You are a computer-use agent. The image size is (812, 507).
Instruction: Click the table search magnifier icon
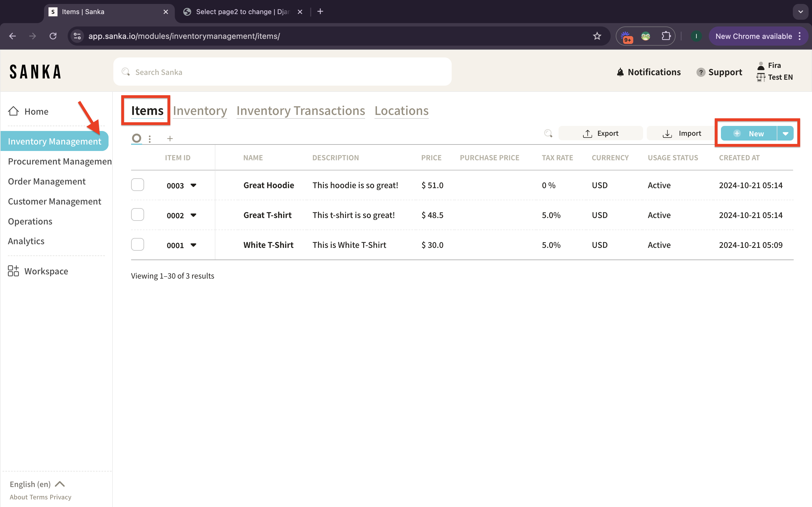(x=548, y=134)
